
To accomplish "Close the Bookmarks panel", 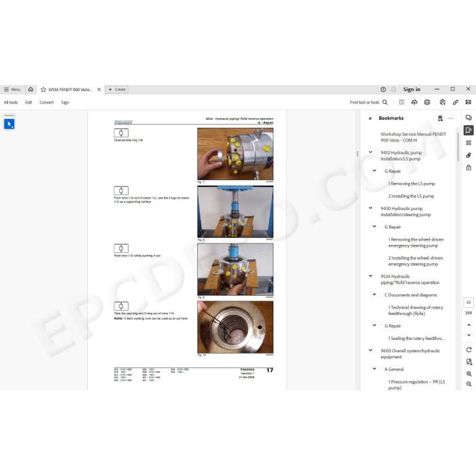I will [x=370, y=118].
